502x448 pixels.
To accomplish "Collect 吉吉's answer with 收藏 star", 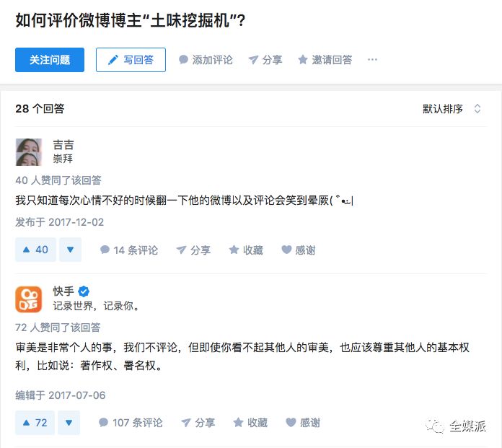I will tap(246, 250).
